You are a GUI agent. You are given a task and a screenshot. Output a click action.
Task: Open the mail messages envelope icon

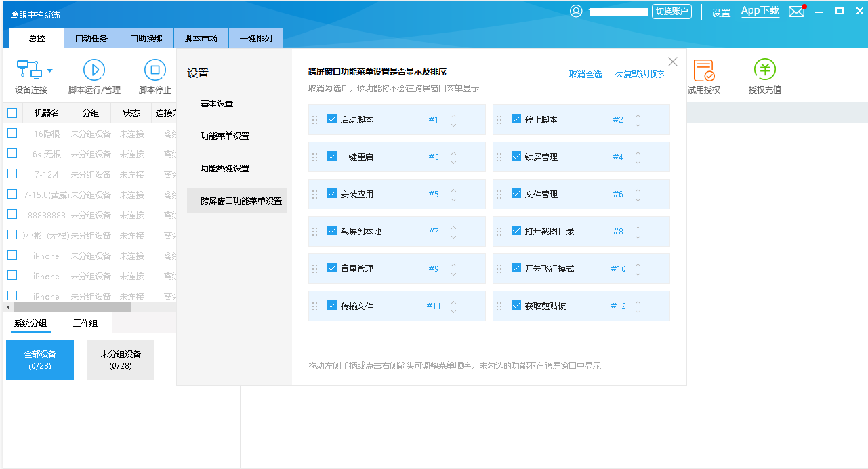(796, 12)
